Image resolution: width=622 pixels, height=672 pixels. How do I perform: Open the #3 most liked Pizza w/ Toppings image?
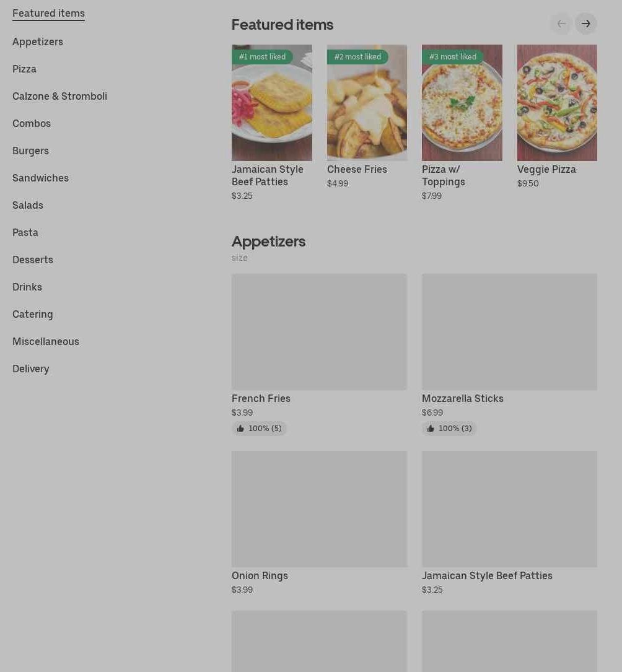tap(462, 103)
